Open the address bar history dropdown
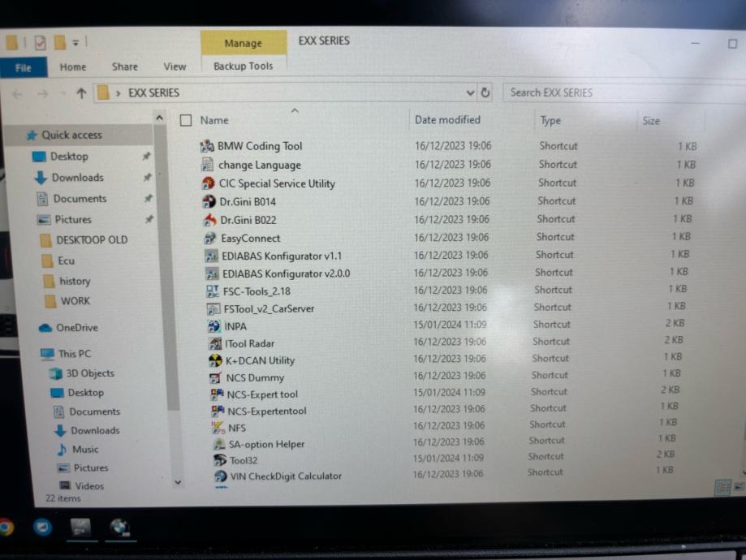This screenshot has width=746, height=560. (470, 93)
